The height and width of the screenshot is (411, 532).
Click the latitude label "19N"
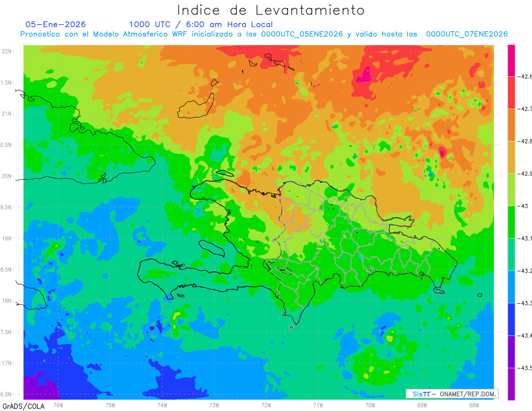tap(7, 239)
